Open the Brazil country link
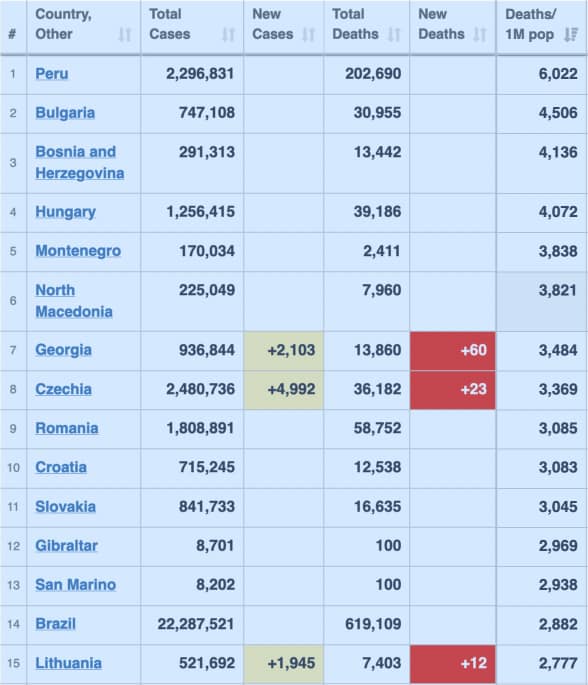This screenshot has width=588, height=685. [55, 624]
